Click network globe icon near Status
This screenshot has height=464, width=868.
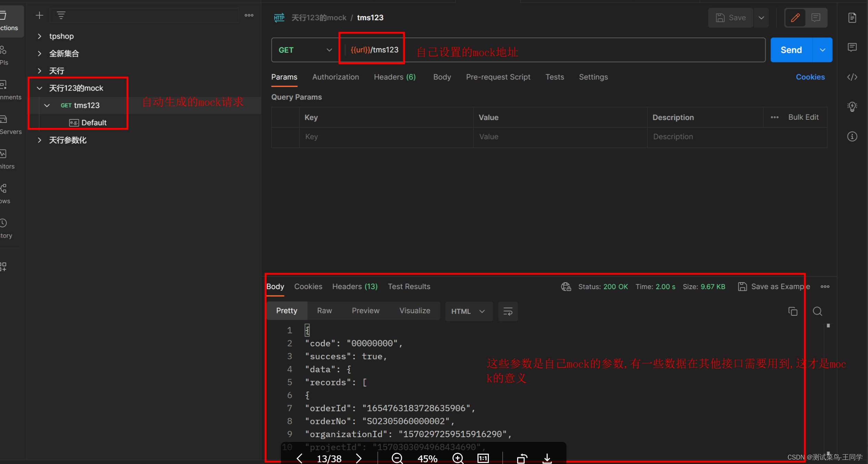point(566,287)
